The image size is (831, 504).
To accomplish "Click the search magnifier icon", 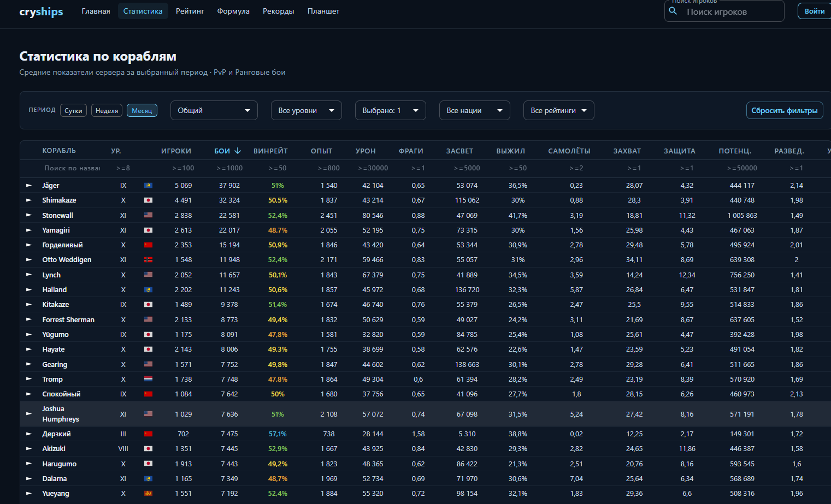I will [673, 11].
